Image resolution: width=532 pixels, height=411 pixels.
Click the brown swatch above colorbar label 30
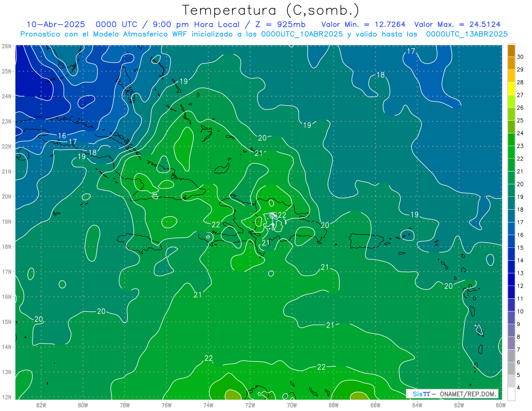click(512, 50)
